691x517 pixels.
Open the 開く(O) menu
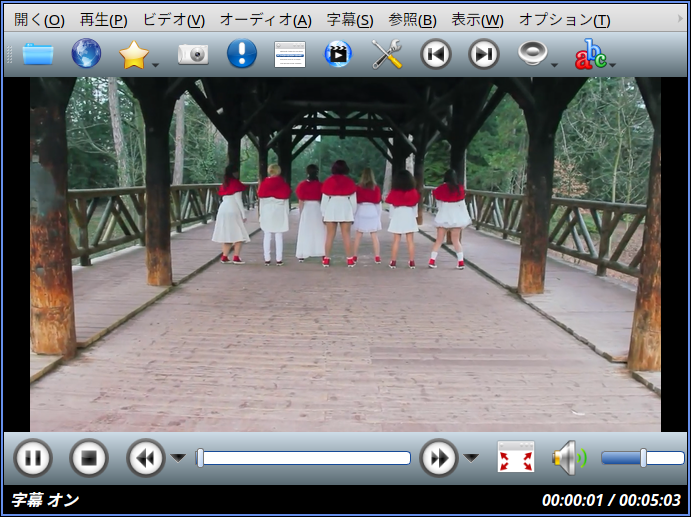click(39, 20)
